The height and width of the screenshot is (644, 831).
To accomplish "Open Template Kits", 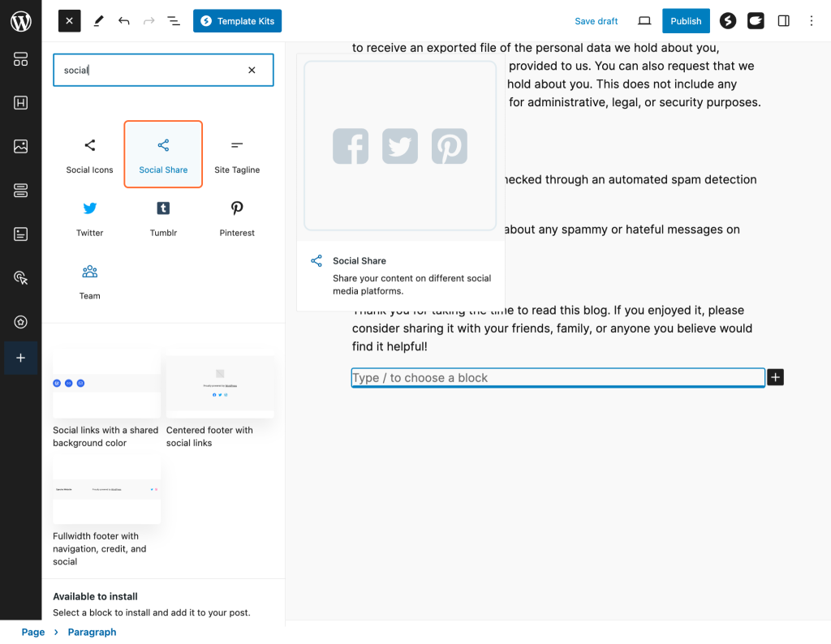I will pyautogui.click(x=237, y=20).
